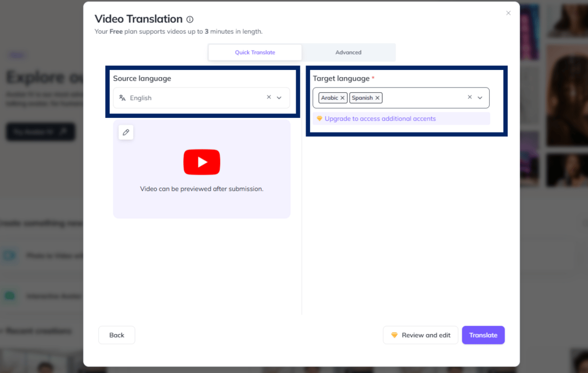Clear all target languages
The width and height of the screenshot is (588, 373).
[x=470, y=97]
